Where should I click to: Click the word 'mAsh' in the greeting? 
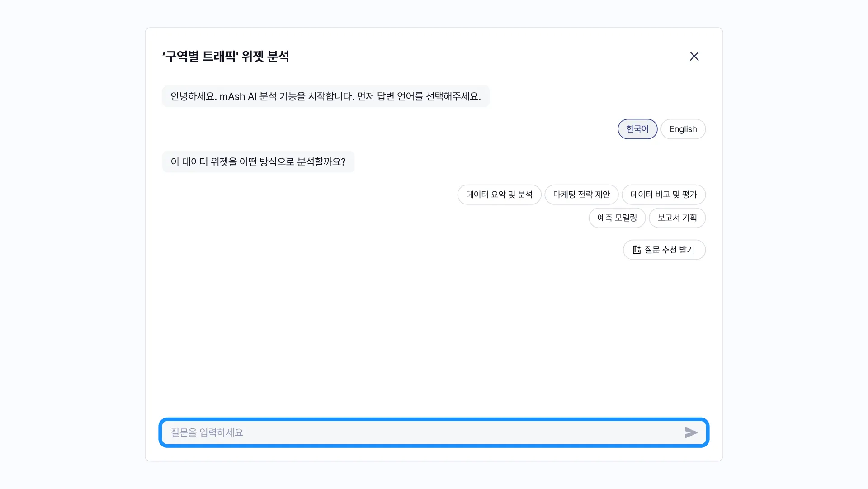click(232, 96)
